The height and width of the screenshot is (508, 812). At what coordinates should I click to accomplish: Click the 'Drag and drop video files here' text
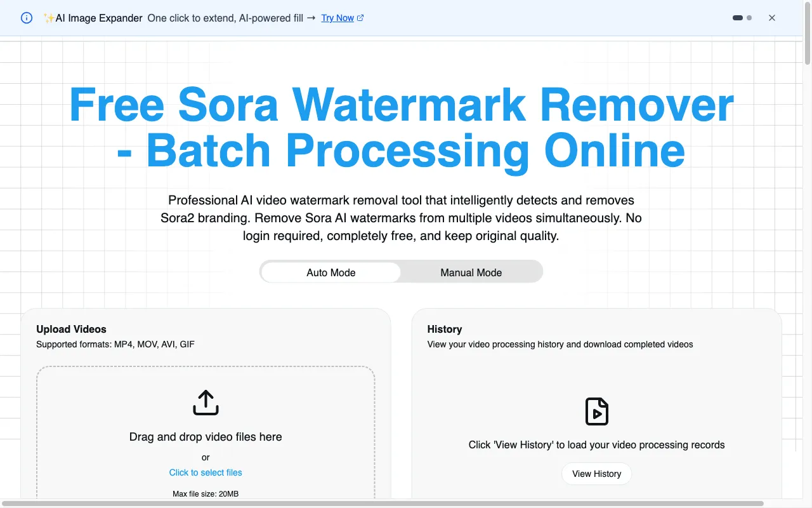click(206, 437)
